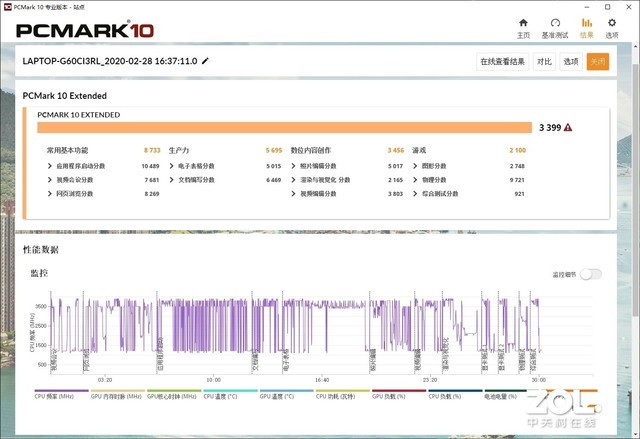640x439 pixels.
Task: Click the 常用基本功能 score 8 733
Action: click(x=152, y=150)
